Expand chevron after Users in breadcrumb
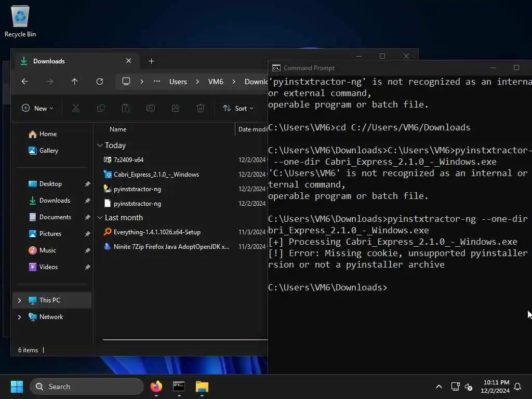The image size is (532, 399). (x=197, y=82)
